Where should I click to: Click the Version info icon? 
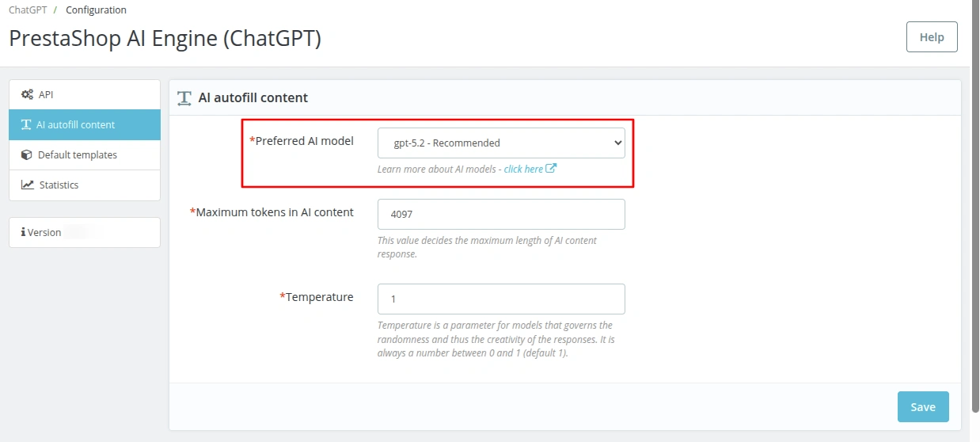(x=23, y=232)
